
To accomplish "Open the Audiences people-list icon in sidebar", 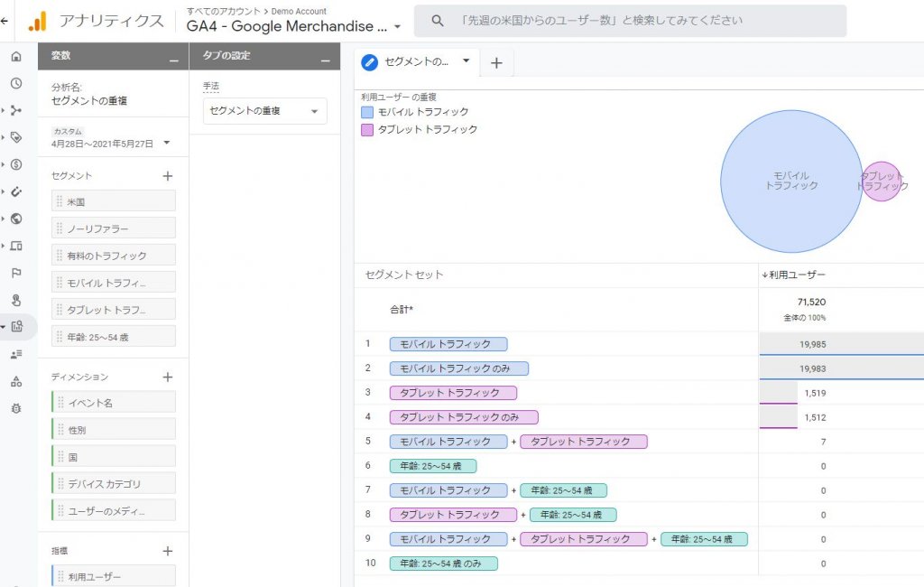I will coord(16,355).
